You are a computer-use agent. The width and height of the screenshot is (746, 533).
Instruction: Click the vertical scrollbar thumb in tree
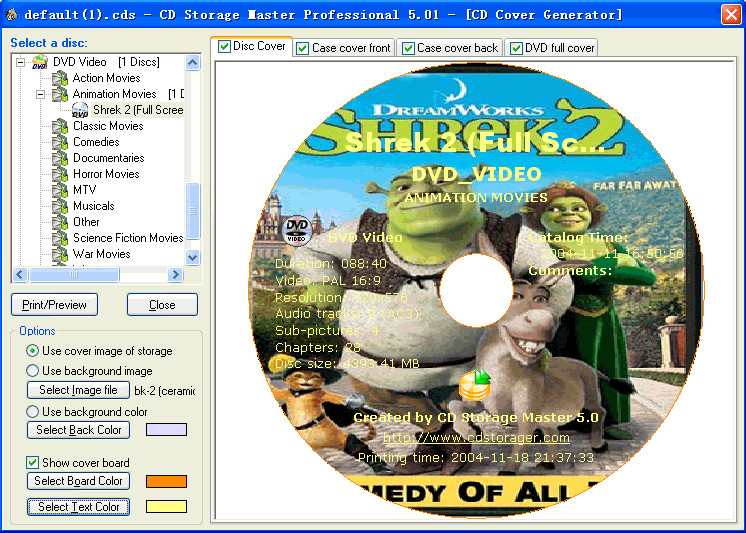pyautogui.click(x=193, y=211)
